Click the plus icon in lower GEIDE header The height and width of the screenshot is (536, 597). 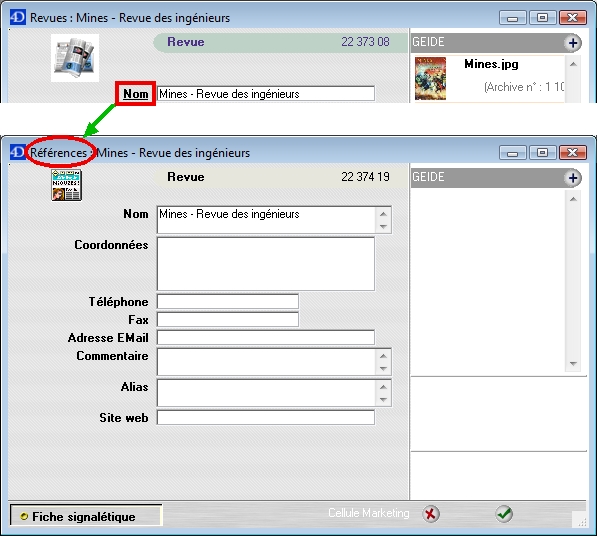pyautogui.click(x=573, y=178)
